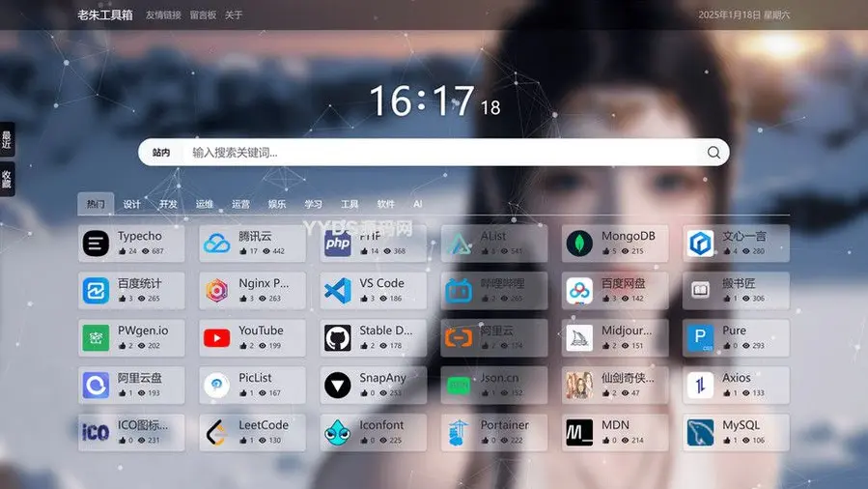
Task: Select the 热门 tab
Action: (96, 204)
